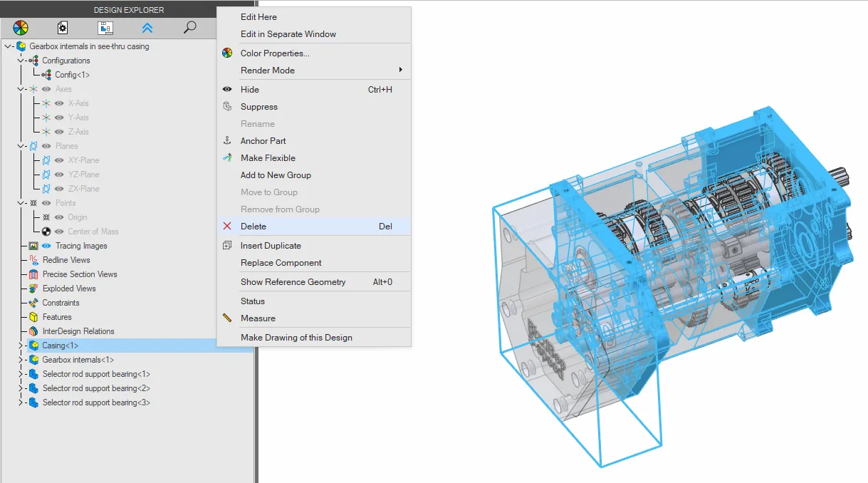
Task: Select Hide in the context menu
Action: 314,90
